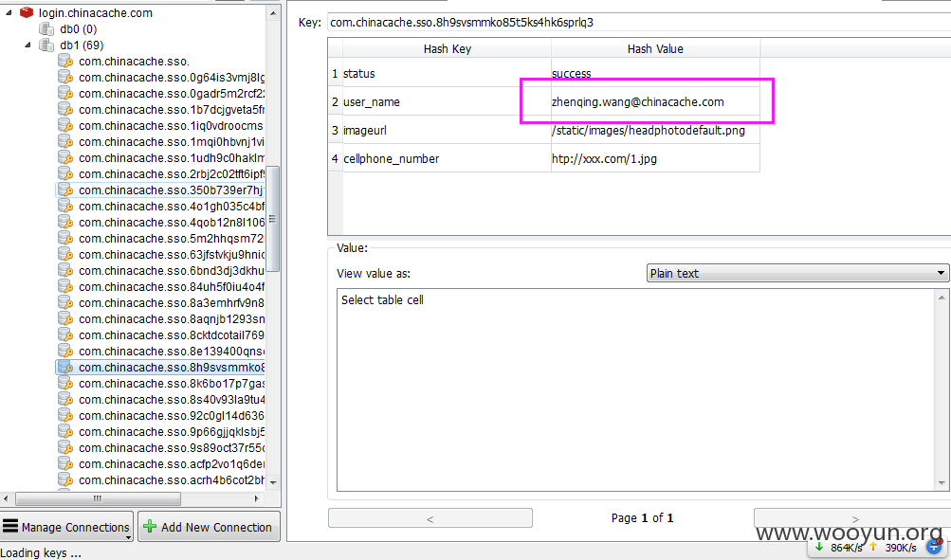This screenshot has height=560, width=951.
Task: Select the success hash value cell
Action: [x=655, y=73]
